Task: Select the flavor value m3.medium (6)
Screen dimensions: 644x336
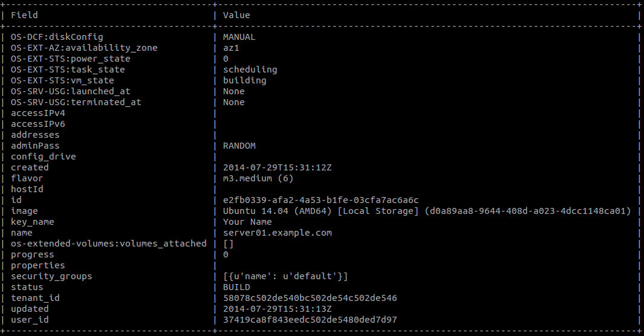Action: click(x=258, y=178)
